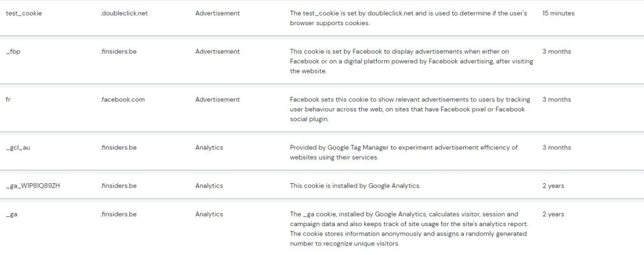
Task: Click the test_cookie cookie name
Action: (24, 13)
